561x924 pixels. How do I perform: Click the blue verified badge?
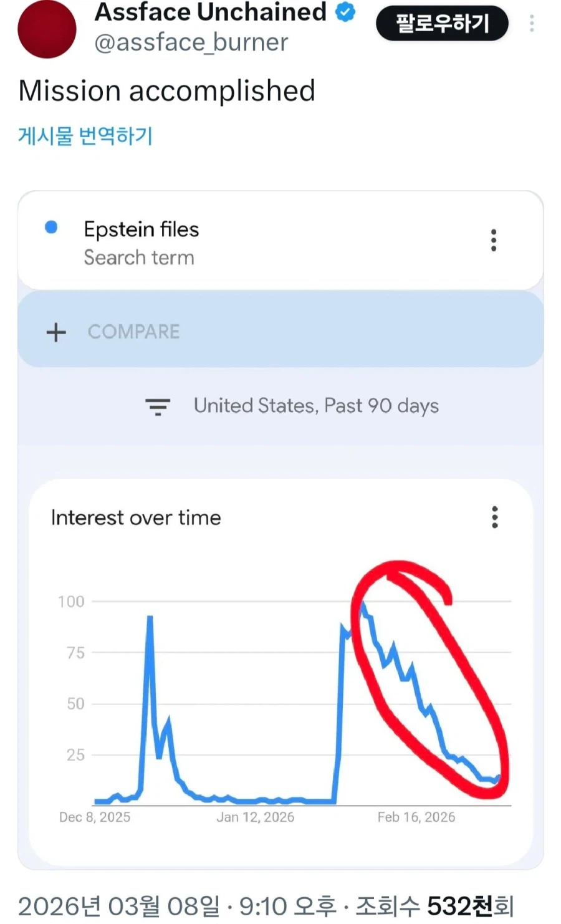[345, 12]
